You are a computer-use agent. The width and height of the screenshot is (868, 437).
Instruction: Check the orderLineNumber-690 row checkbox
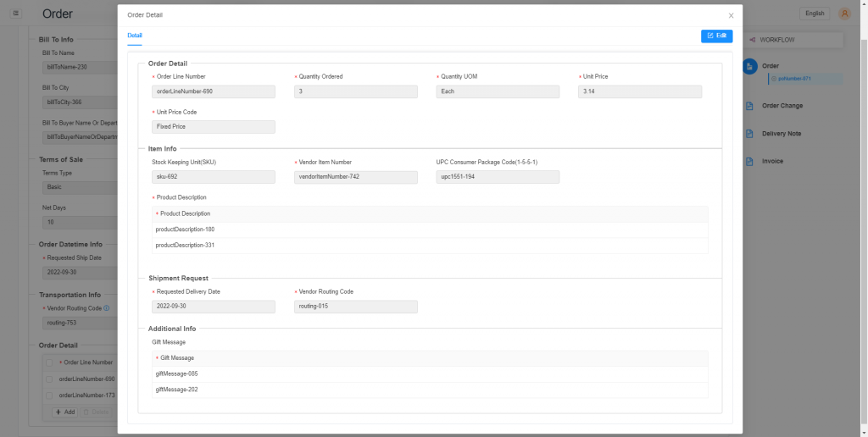(x=49, y=379)
